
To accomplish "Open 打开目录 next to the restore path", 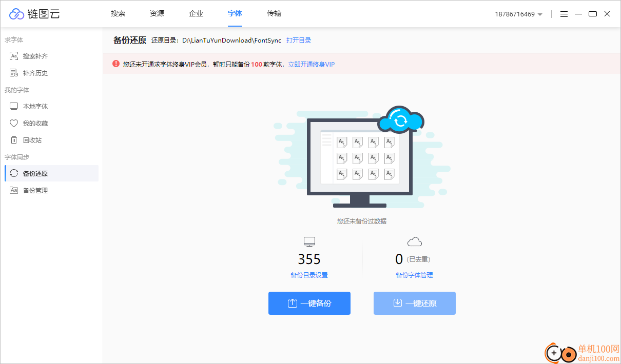I will click(x=299, y=40).
